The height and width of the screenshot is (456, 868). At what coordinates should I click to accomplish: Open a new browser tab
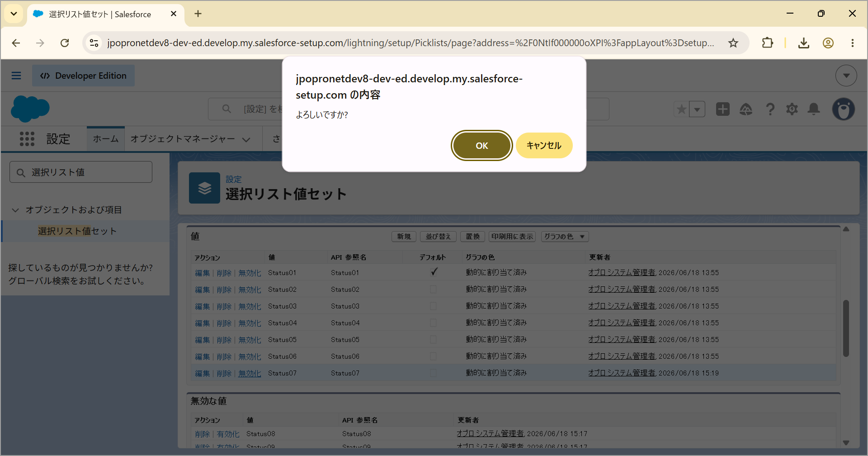pos(198,14)
